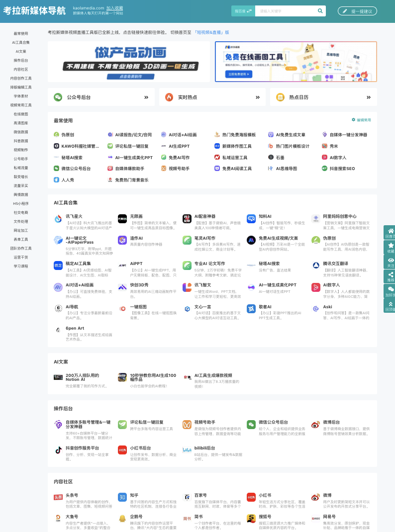Select AI工具合集 in the sidebar
395x532 pixels.
coord(21,42)
